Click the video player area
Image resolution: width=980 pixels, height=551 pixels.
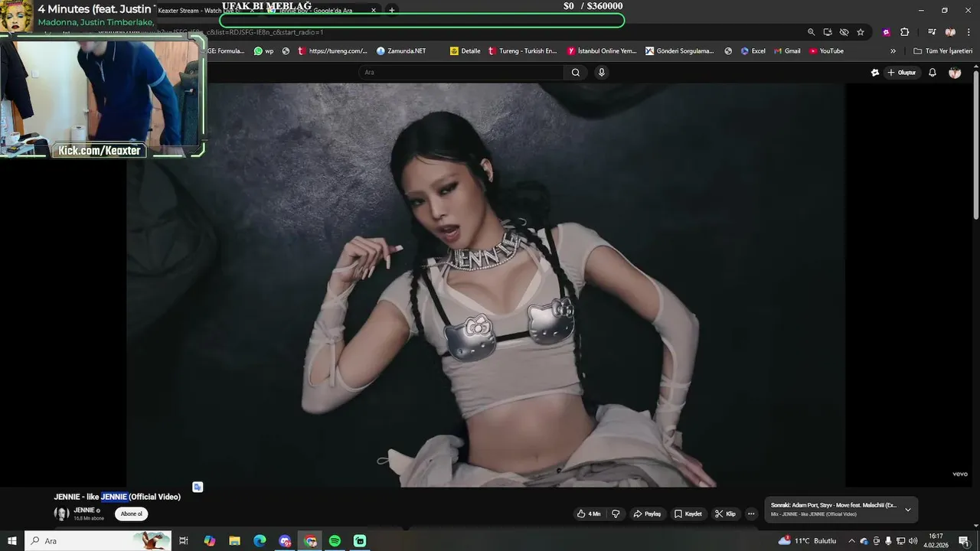[x=485, y=285]
